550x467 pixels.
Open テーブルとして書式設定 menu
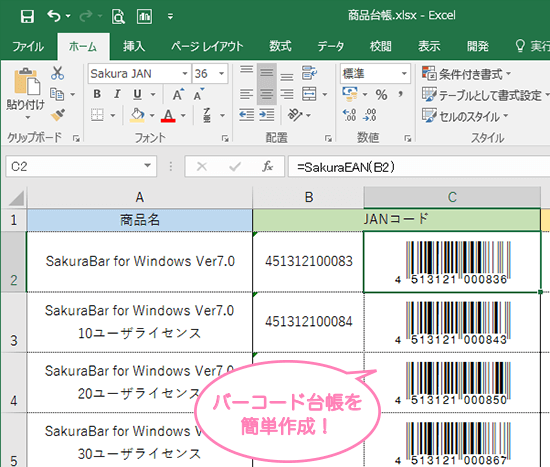pyautogui.click(x=485, y=95)
